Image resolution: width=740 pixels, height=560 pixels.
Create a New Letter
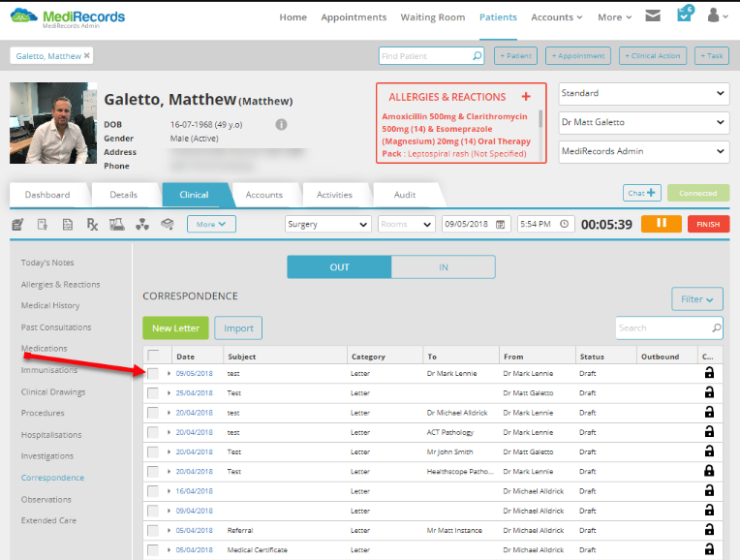point(175,328)
